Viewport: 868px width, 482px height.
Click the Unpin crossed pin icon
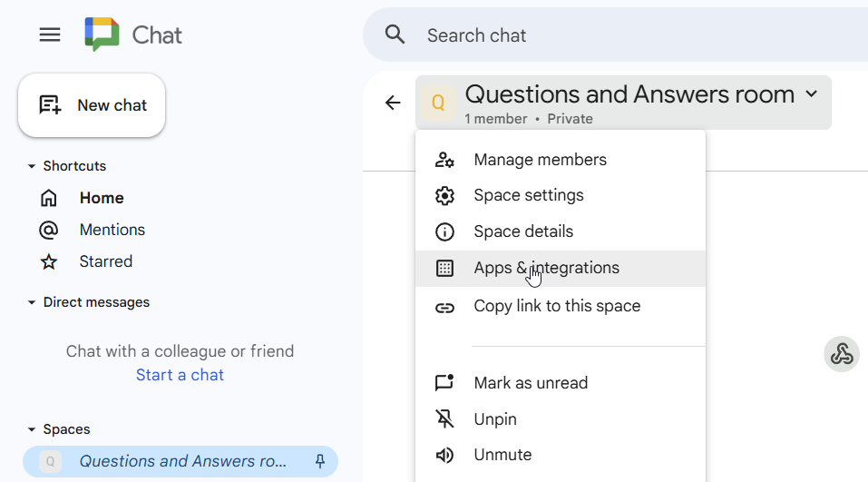tap(444, 418)
